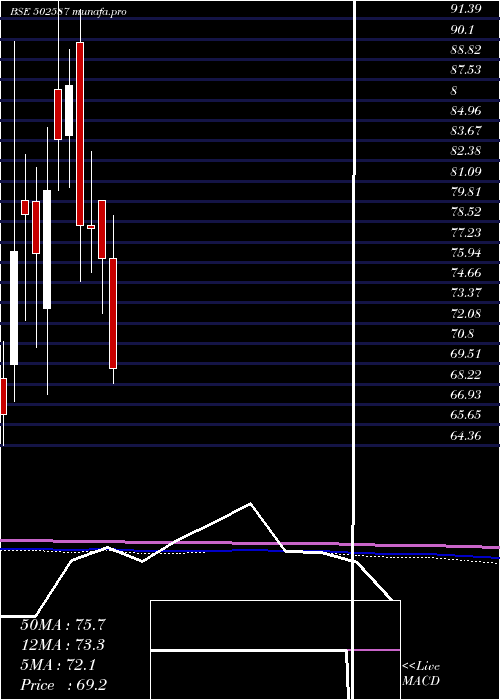Screen dimensions: 500x700
Task: Click the 74.66 price axis label
Action: pos(466,273)
